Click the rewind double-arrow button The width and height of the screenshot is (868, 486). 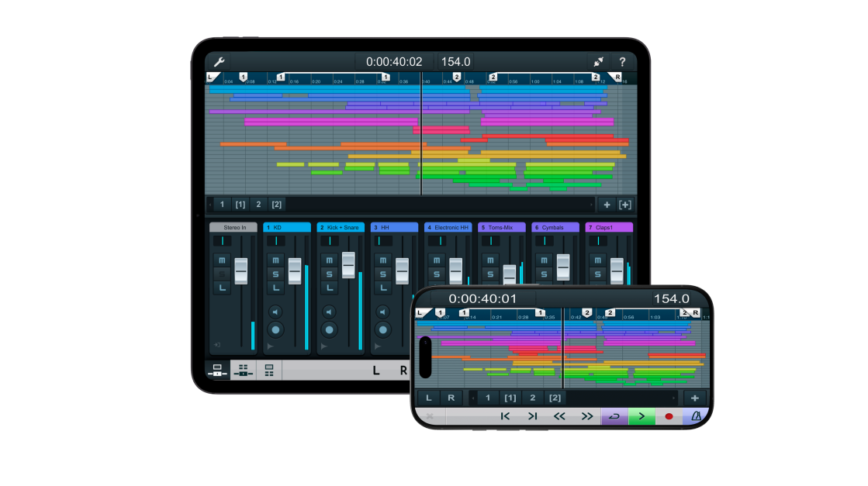559,416
